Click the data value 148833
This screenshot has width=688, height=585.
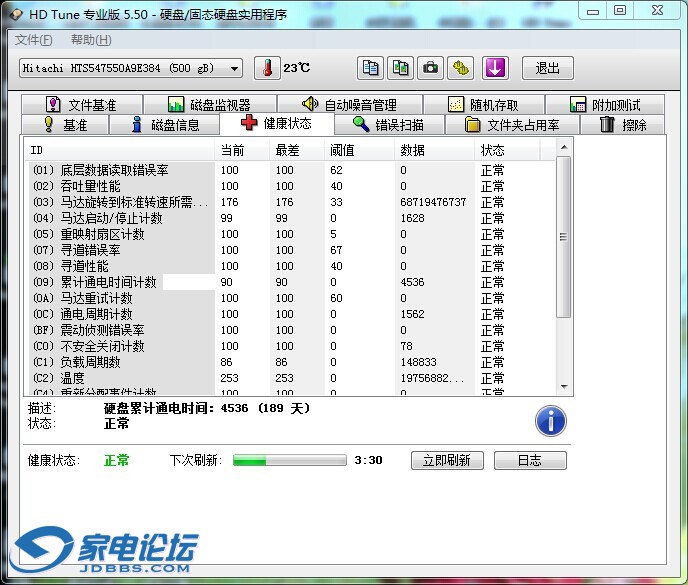click(x=419, y=362)
